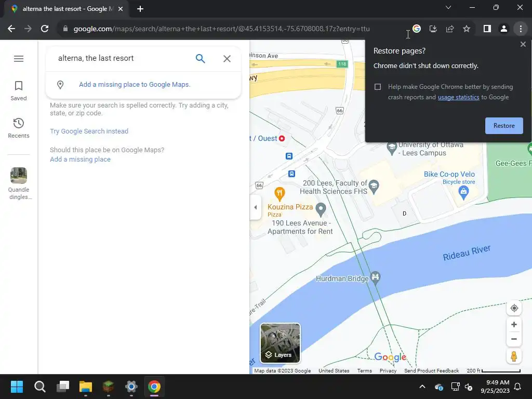This screenshot has height=399, width=532.
Task: Open Windows taskbar search
Action: (39, 387)
